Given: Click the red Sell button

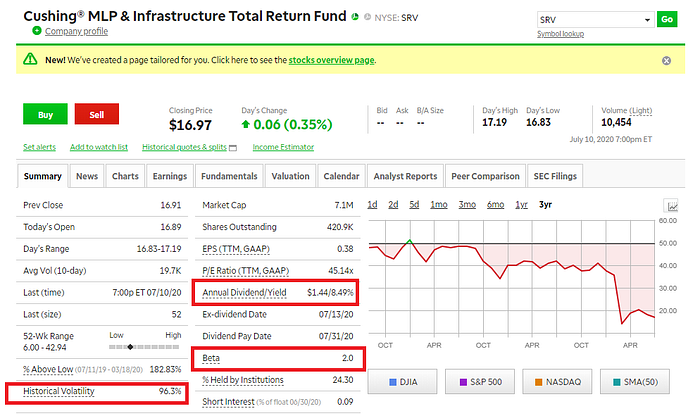Looking at the screenshot, I should click(x=96, y=114).
